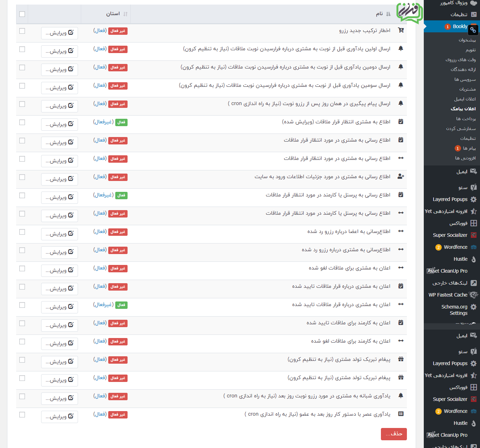
Task: Open the سرویس ها submenu item
Action: pyautogui.click(x=465, y=79)
